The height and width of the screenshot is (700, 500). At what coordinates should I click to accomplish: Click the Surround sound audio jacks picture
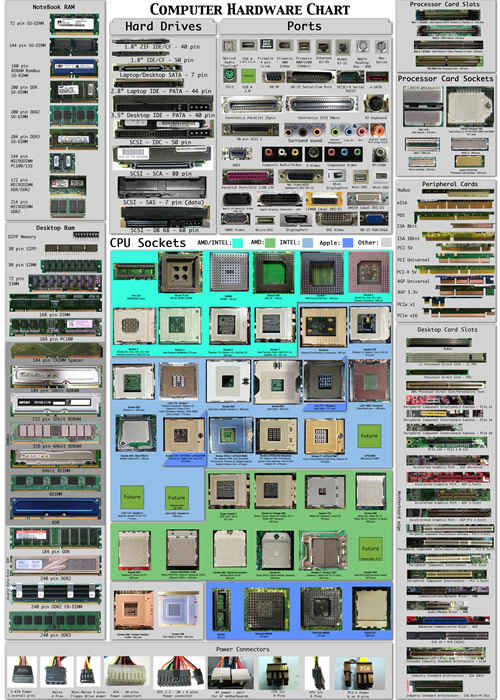coord(304,130)
